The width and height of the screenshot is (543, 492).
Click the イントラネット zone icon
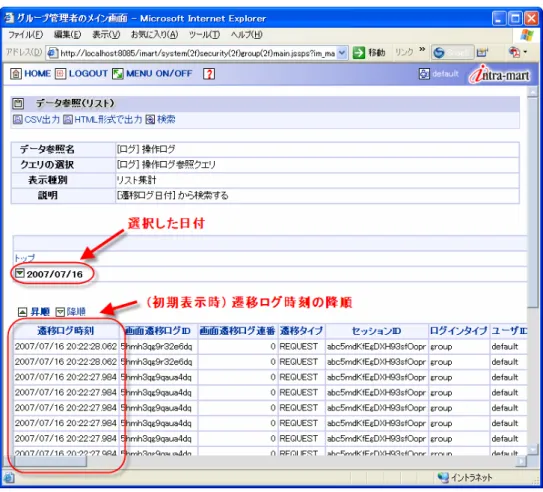pyautogui.click(x=443, y=477)
